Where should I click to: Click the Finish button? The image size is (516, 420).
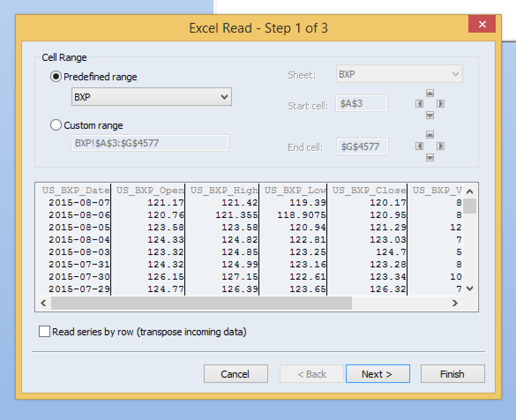coord(452,374)
